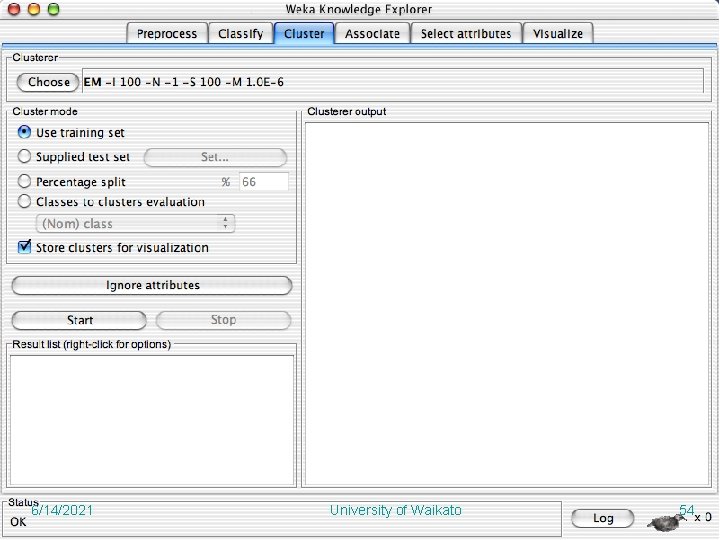Switch to the Visualize tab
The height and width of the screenshot is (540, 720).
pyautogui.click(x=558, y=34)
